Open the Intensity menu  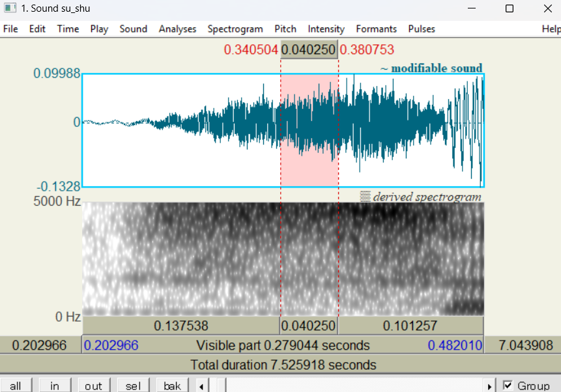(x=326, y=29)
